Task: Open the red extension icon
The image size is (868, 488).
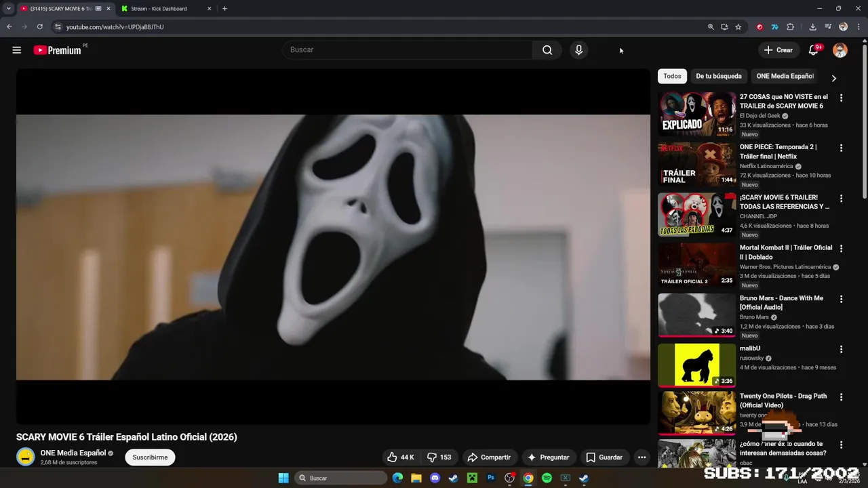Action: [759, 27]
